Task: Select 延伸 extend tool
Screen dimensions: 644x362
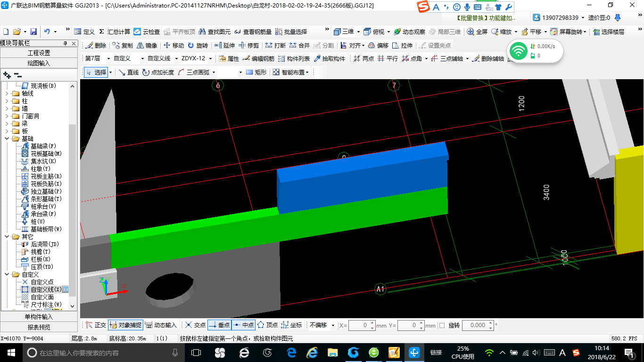Action: click(224, 46)
